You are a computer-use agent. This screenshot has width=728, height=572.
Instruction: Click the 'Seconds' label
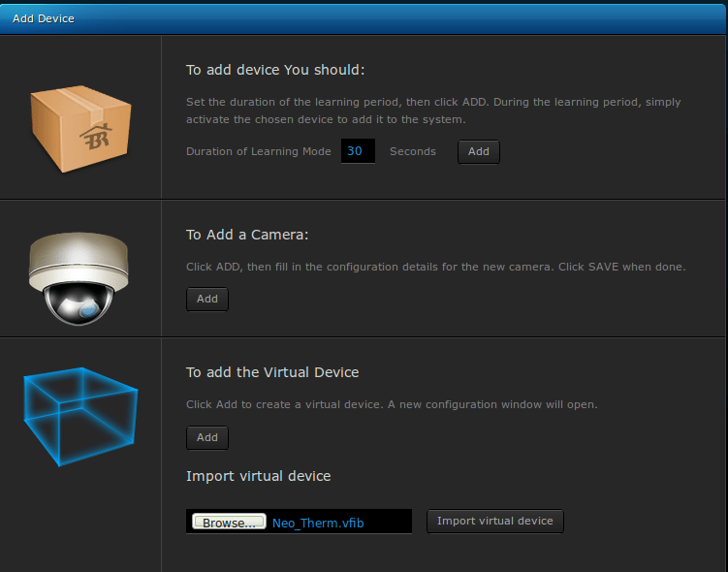pos(413,151)
